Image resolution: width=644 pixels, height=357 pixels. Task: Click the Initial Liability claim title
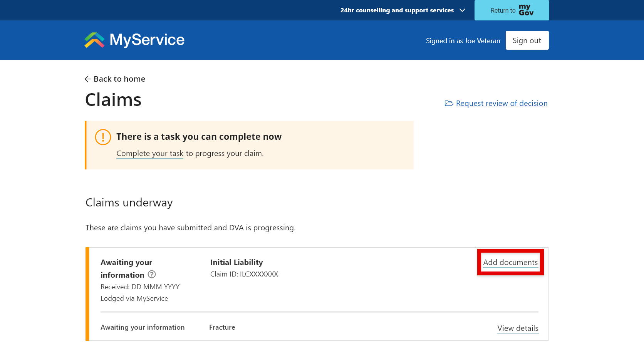(236, 262)
